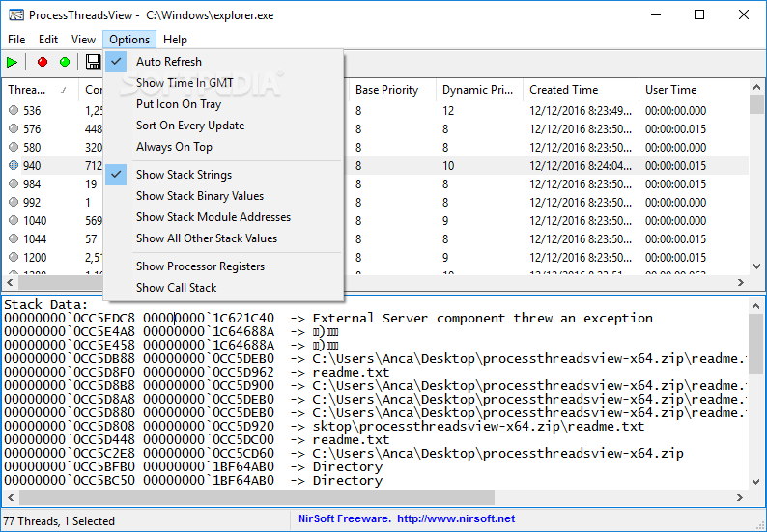Click stack address 0CC5BC50 Directory line
The image size is (767, 532).
193,481
